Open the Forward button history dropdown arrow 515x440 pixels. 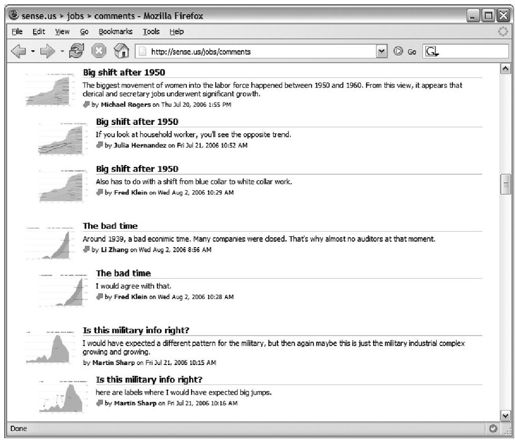(x=62, y=51)
